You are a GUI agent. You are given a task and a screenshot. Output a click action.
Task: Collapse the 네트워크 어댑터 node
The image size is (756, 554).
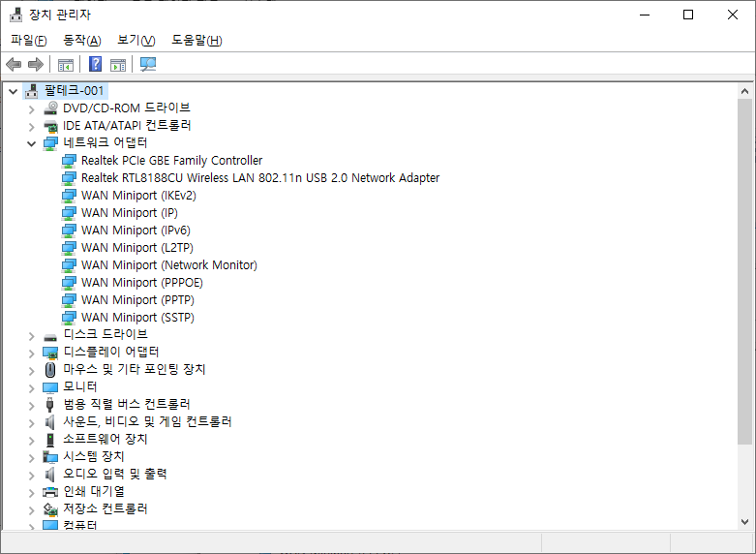point(32,143)
